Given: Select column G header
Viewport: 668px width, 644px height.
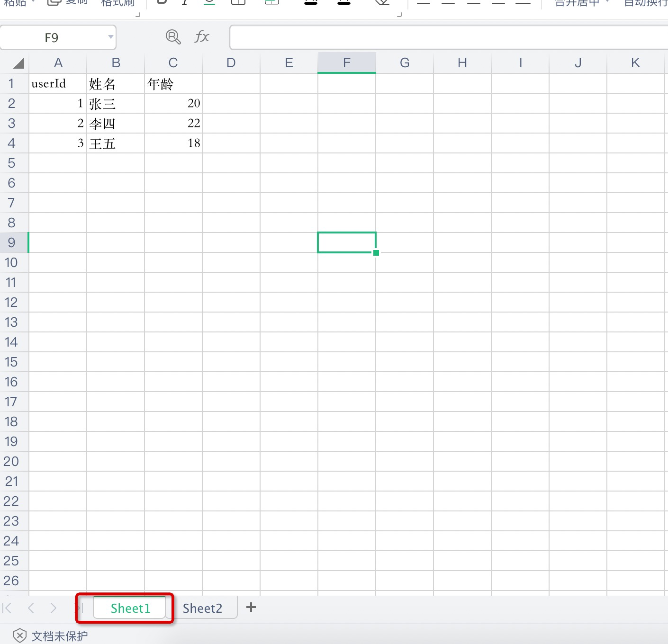Looking at the screenshot, I should point(405,63).
